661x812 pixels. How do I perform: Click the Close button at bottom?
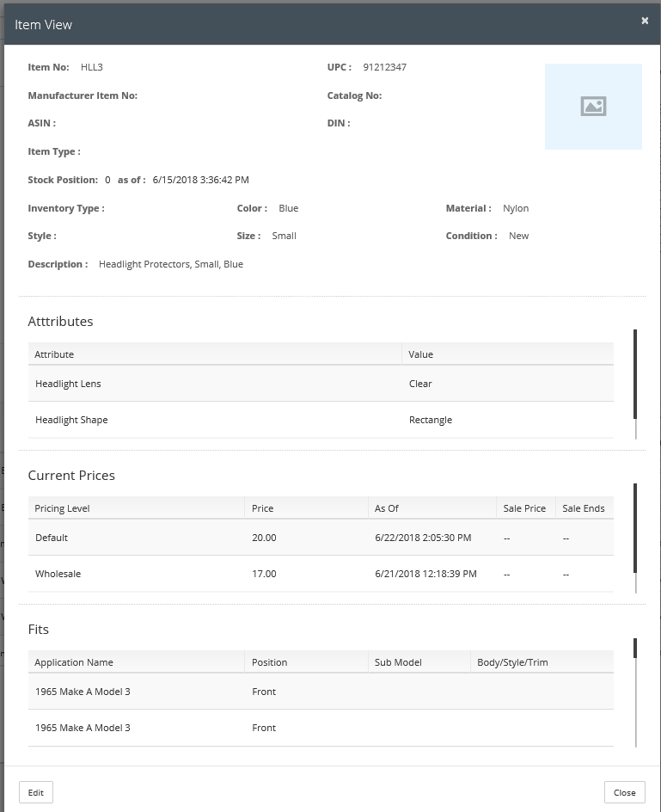pos(624,792)
